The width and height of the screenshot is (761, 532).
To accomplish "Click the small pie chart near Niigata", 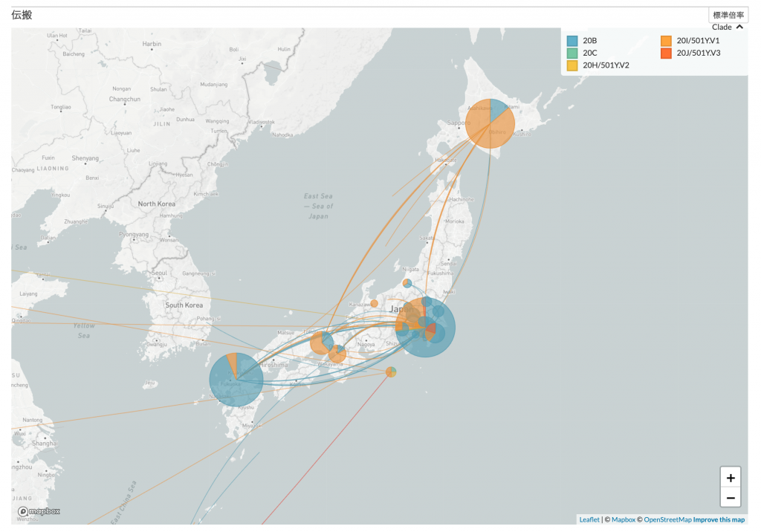I will pos(407,283).
